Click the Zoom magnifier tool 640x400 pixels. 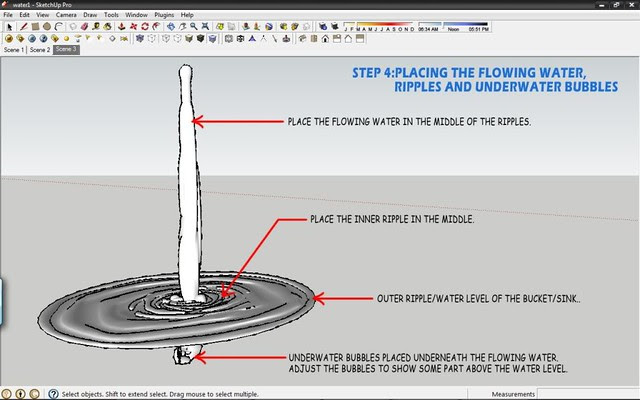[193, 27]
